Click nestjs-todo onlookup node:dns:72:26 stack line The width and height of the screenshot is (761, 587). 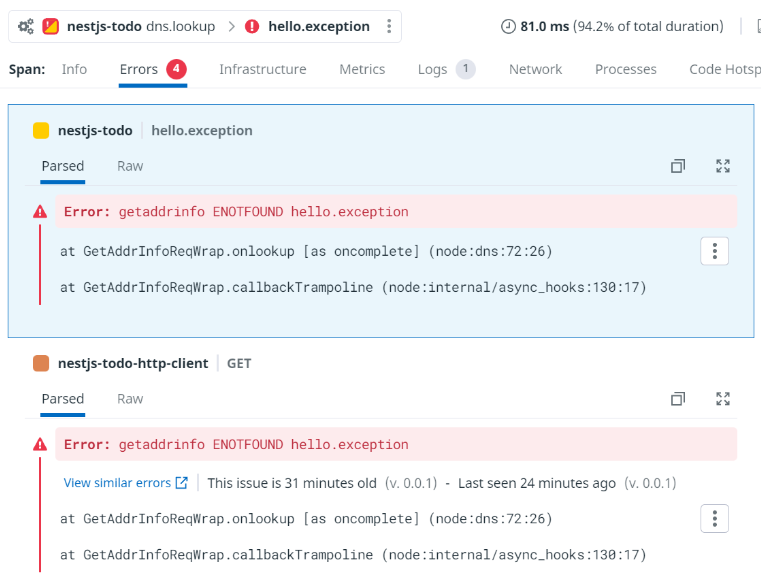[306, 251]
